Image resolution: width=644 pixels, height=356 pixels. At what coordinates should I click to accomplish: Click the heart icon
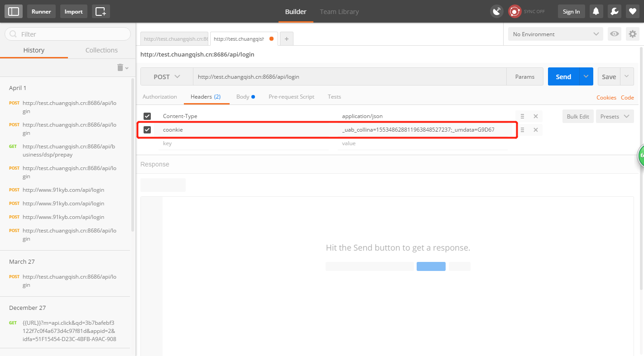[x=632, y=11]
